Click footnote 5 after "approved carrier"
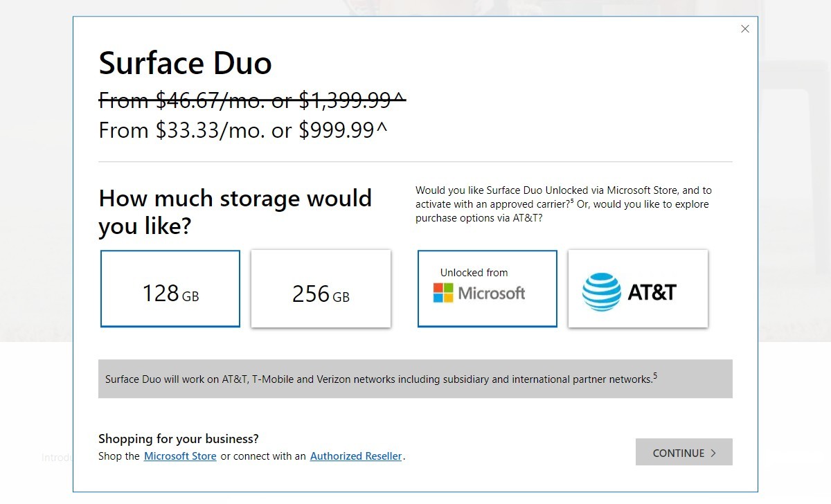 click(x=573, y=201)
